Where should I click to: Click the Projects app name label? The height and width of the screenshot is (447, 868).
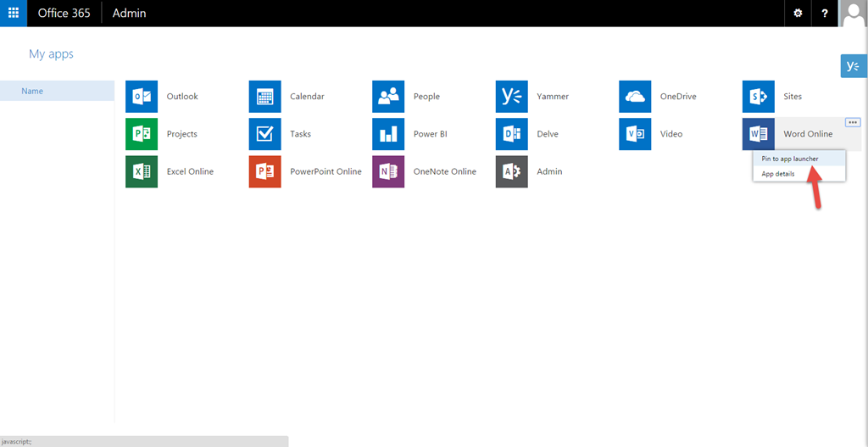click(x=182, y=134)
